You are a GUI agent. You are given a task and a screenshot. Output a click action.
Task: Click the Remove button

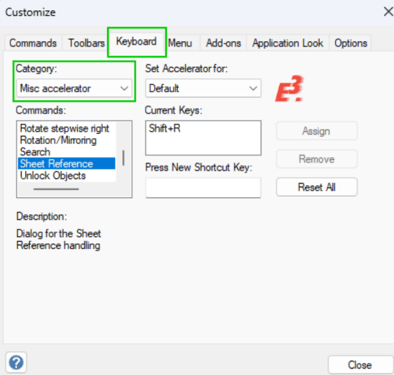(x=317, y=159)
